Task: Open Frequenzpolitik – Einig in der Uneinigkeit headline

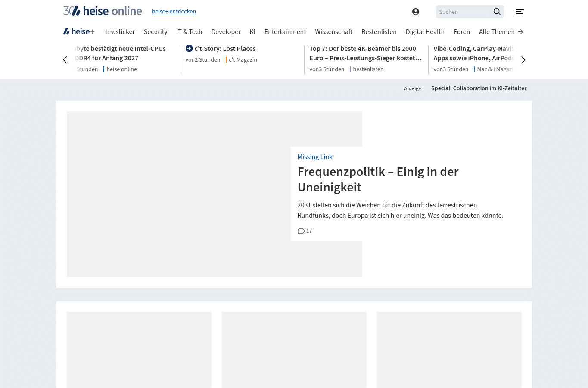Action: pos(378,179)
